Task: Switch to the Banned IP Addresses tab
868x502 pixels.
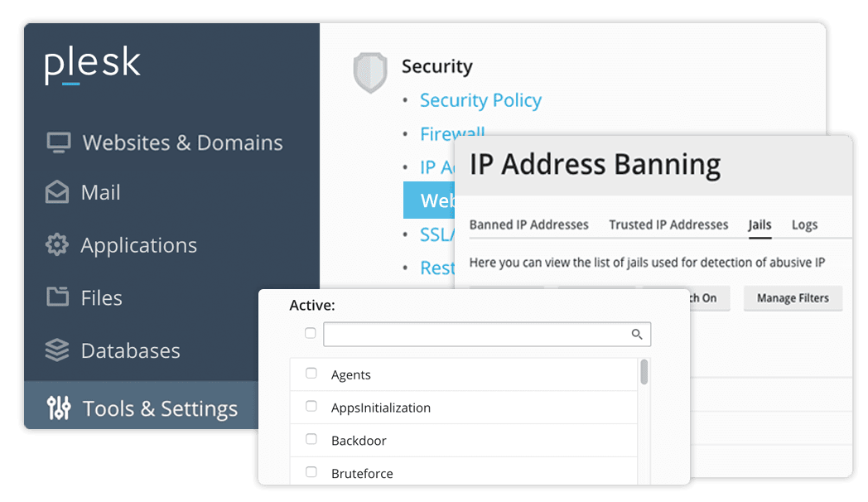Action: (528, 224)
